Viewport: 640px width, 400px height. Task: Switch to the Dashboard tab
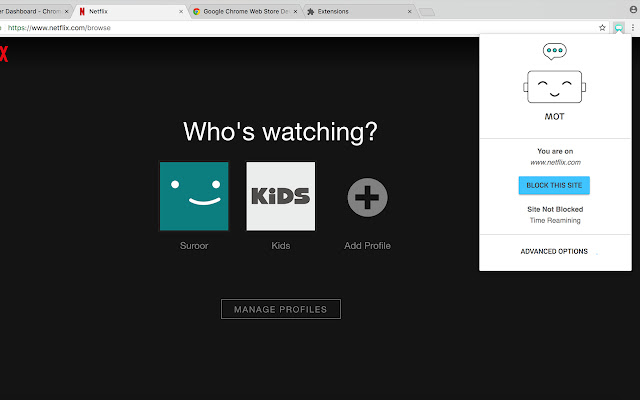(36, 11)
